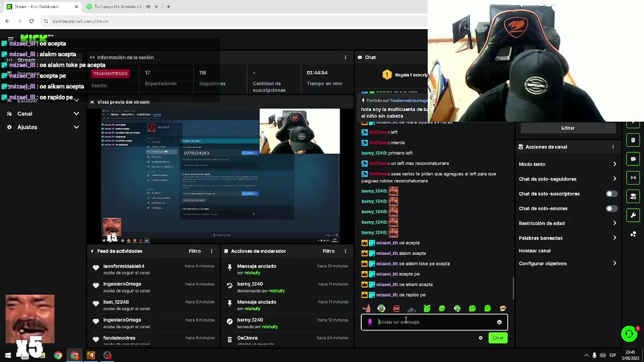Expand the Ajustes sidebar section

point(76,127)
